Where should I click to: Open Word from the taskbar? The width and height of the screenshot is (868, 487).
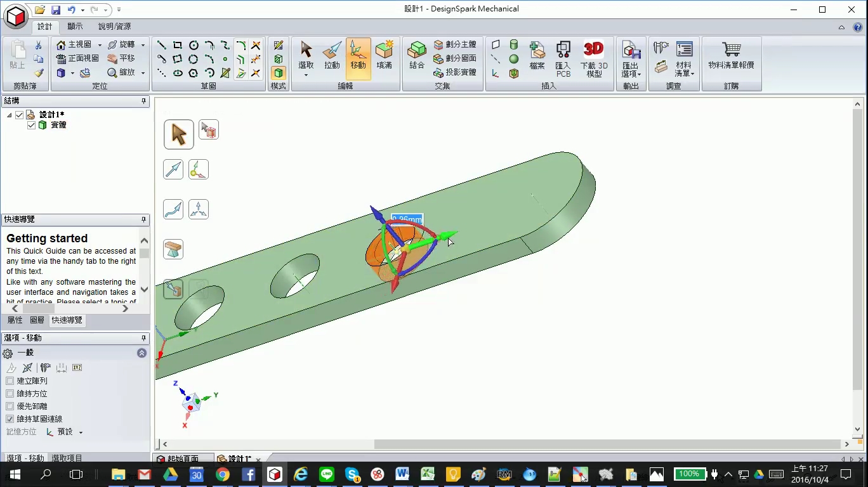[x=402, y=474]
